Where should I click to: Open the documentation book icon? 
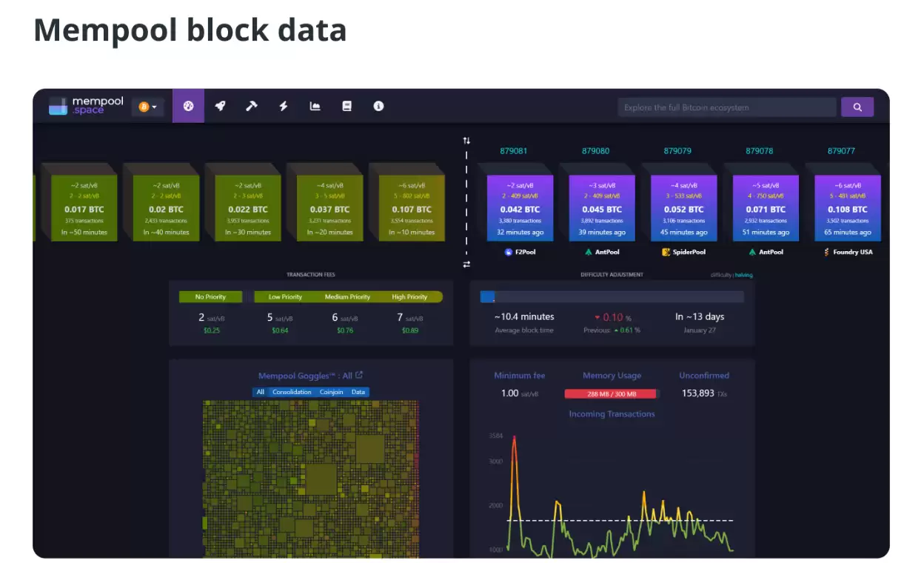(x=346, y=106)
